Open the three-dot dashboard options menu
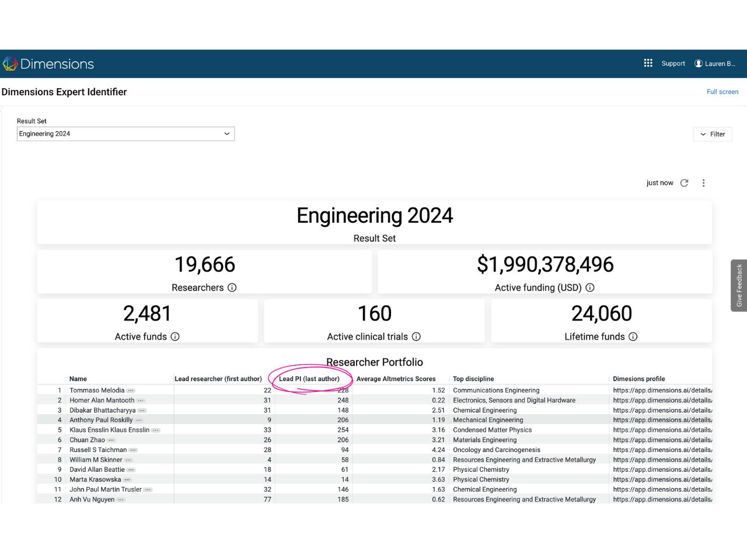 click(703, 183)
